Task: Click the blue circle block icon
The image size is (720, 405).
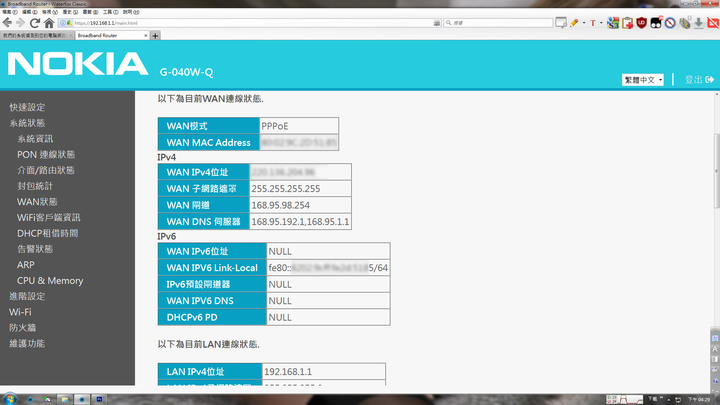Action: 670,22
